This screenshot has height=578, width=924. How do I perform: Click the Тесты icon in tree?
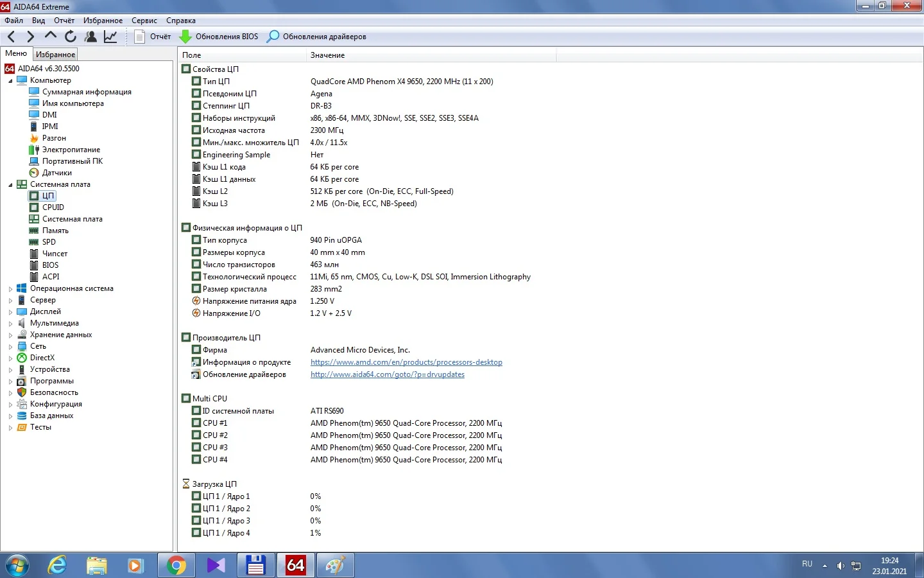tap(22, 427)
